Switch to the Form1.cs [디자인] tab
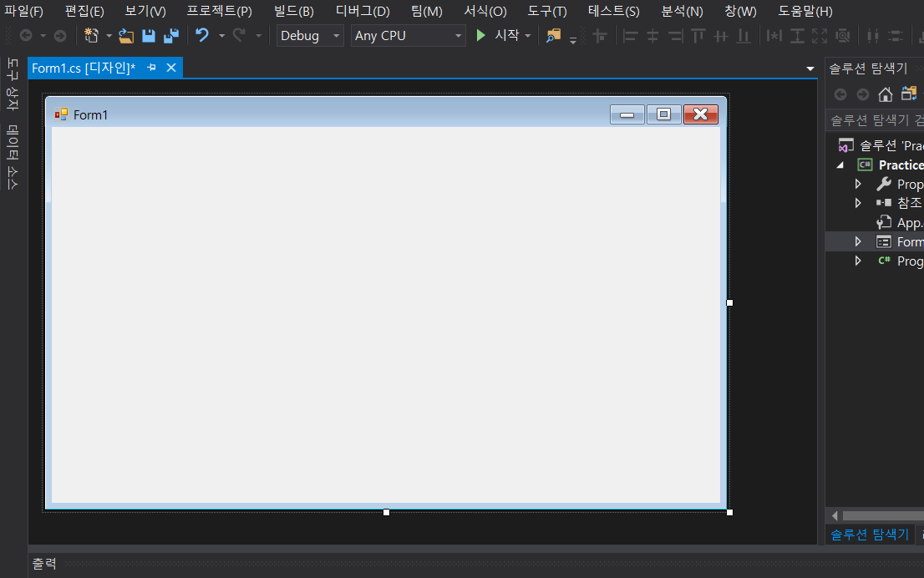Screen dimensions: 924x578 pos(84,68)
